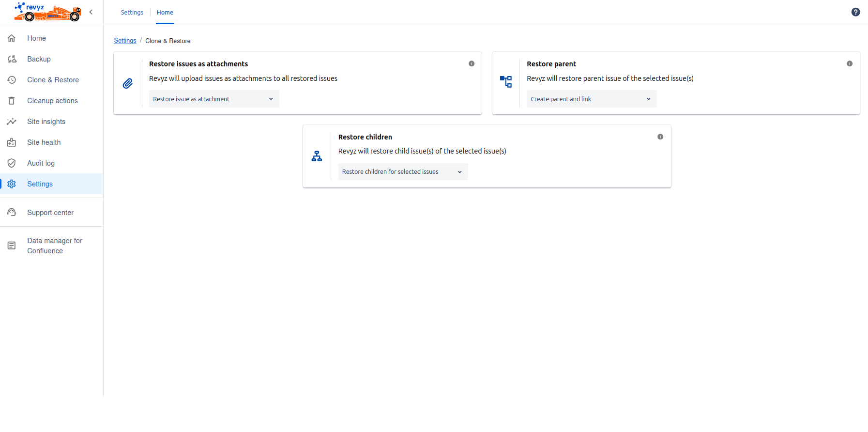Expand the Create parent and link dropdown
The width and height of the screenshot is (868, 432).
click(x=591, y=99)
